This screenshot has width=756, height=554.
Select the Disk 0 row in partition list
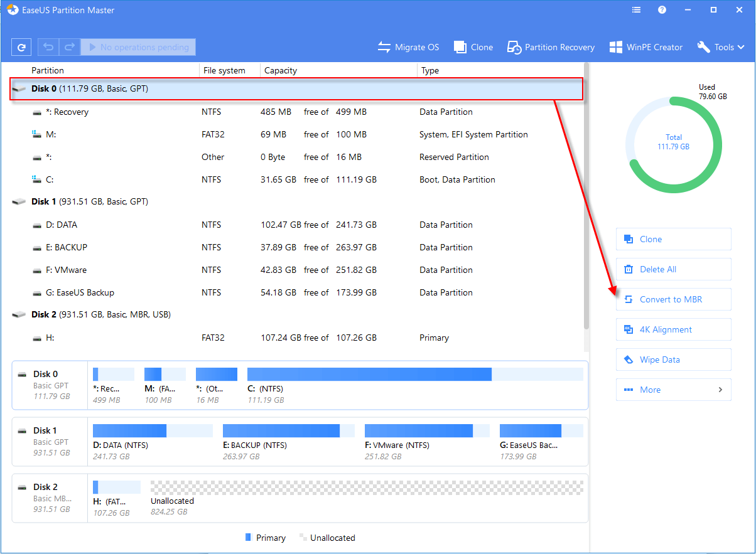[296, 89]
